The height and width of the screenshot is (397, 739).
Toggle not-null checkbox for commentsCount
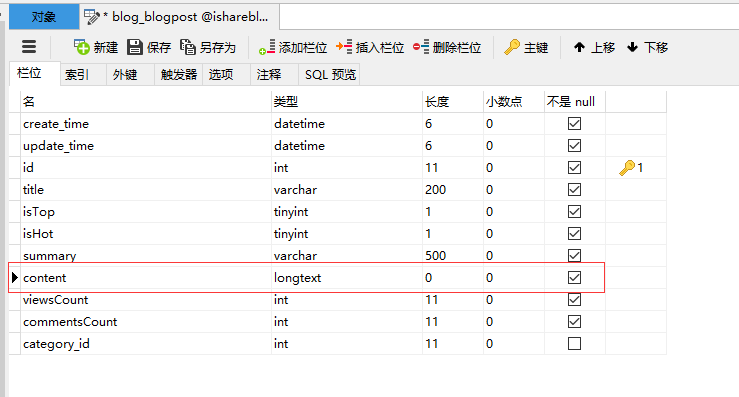pos(574,322)
